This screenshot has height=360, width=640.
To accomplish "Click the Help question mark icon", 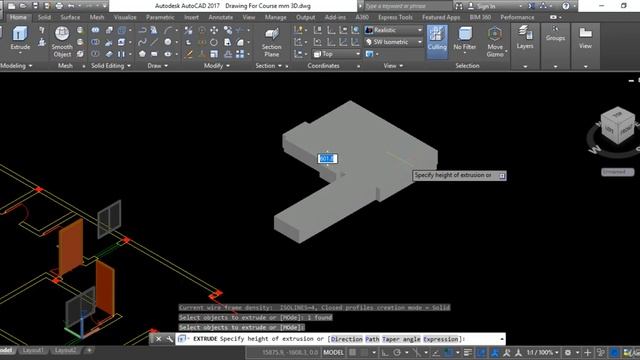I will (566, 6).
